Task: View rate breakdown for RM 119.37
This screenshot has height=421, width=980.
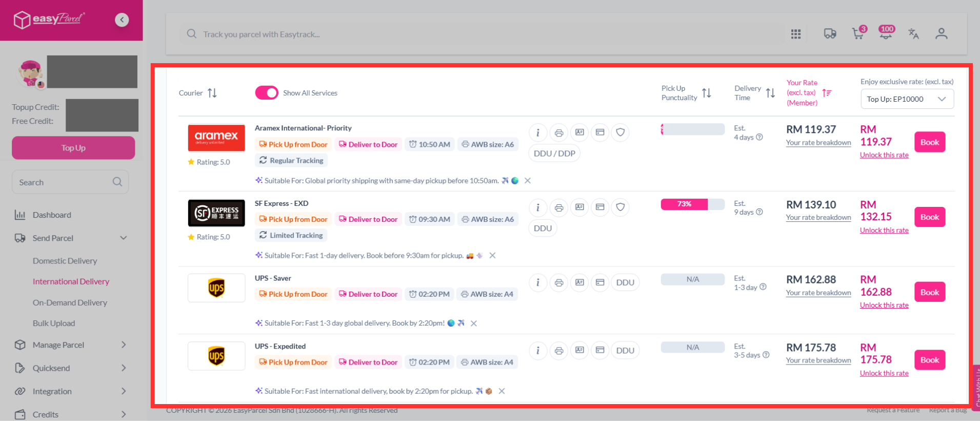Action: [x=818, y=143]
